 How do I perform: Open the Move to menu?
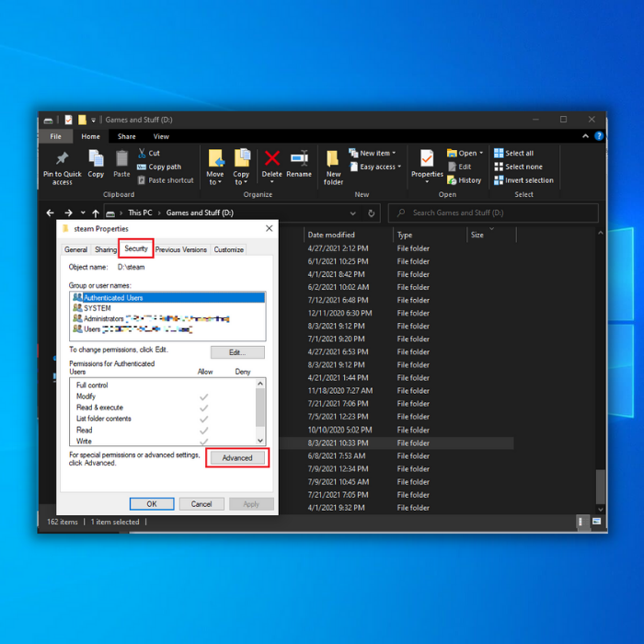[x=215, y=167]
